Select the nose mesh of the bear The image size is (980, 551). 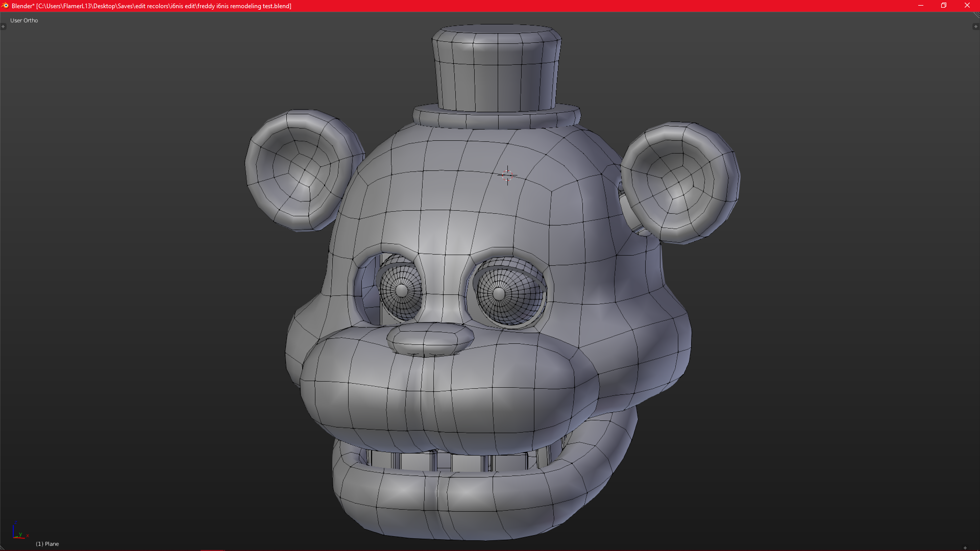(x=430, y=339)
